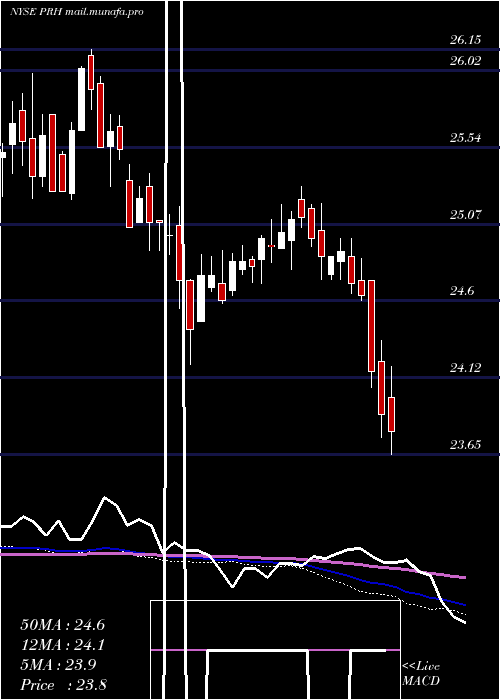
Task: Click the 25.54 price level label
Action: 465,138
